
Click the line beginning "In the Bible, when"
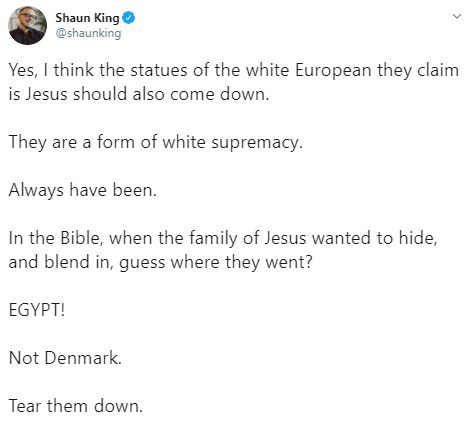[x=223, y=238]
